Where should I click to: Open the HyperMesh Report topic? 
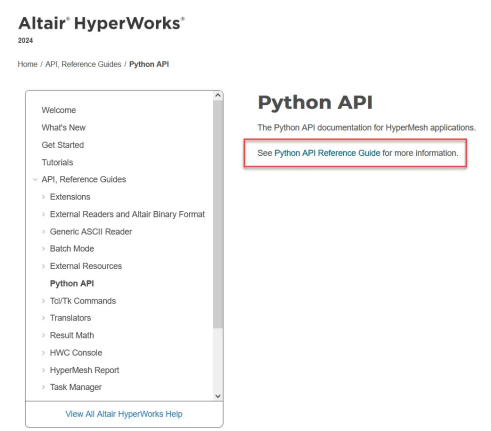84,370
